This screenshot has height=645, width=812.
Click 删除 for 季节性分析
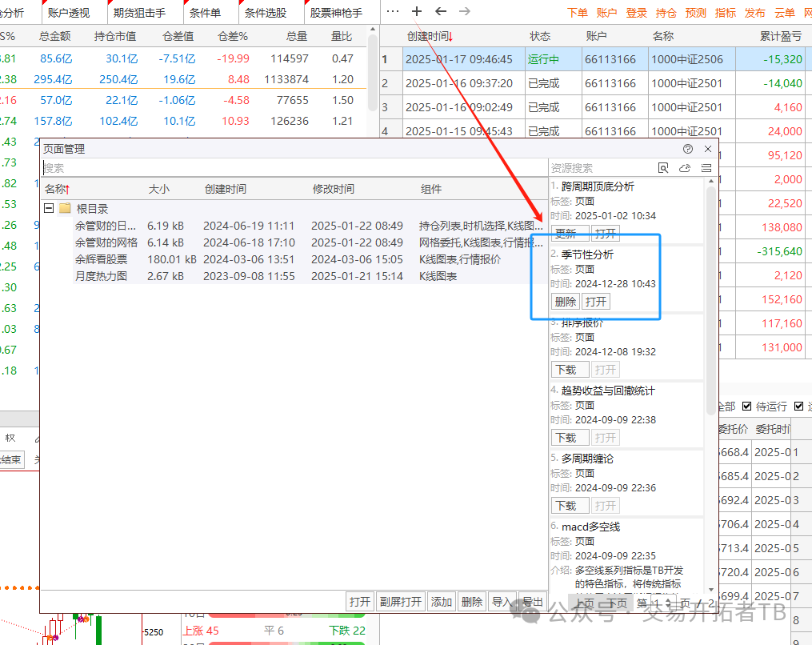pyautogui.click(x=566, y=302)
